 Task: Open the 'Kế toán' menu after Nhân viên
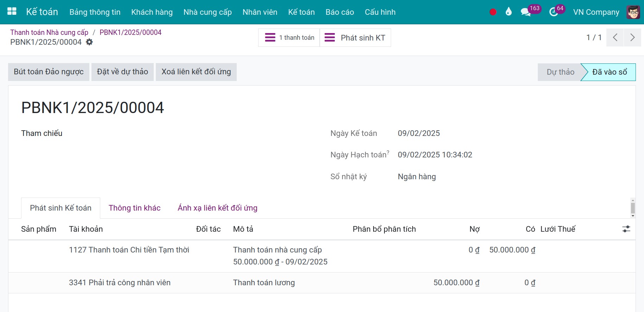301,12
